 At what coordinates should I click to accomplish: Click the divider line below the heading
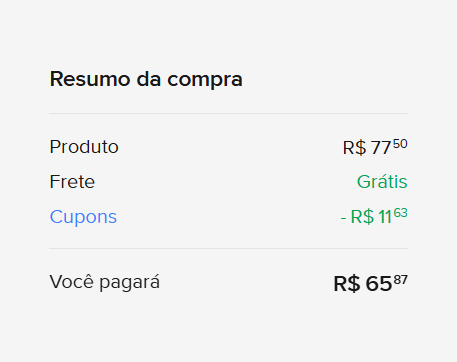pyautogui.click(x=228, y=113)
